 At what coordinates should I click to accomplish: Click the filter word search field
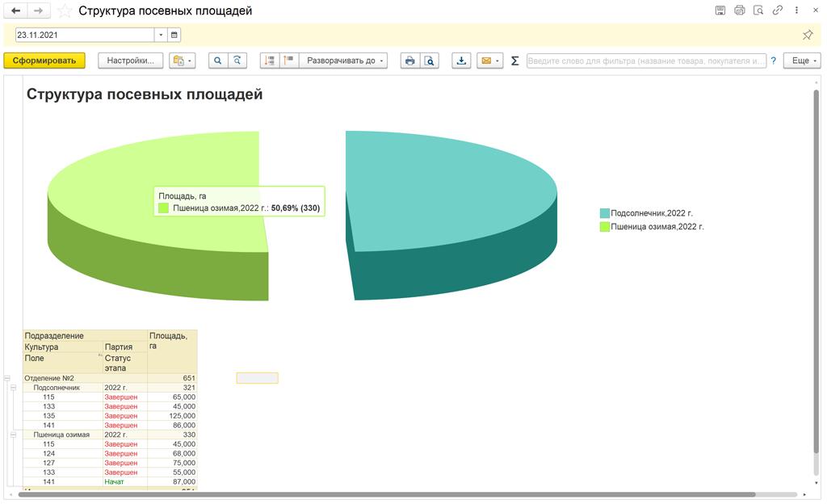[646, 61]
